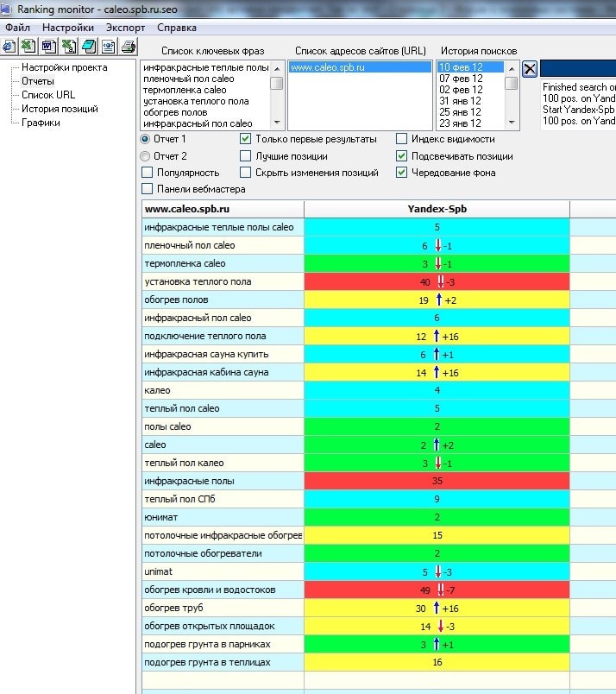
Task: Click the Internet Explorer HTML export icon
Action: coord(9,46)
